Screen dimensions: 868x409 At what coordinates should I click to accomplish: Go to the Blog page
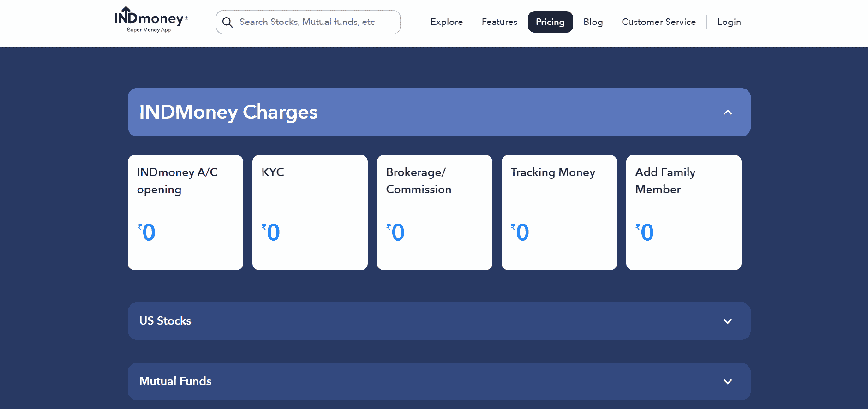pos(593,22)
